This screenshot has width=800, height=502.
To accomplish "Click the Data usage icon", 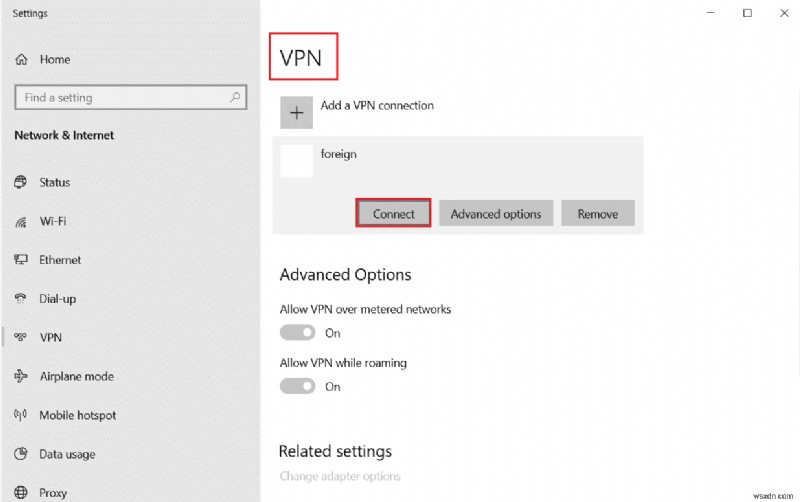I will click(21, 454).
